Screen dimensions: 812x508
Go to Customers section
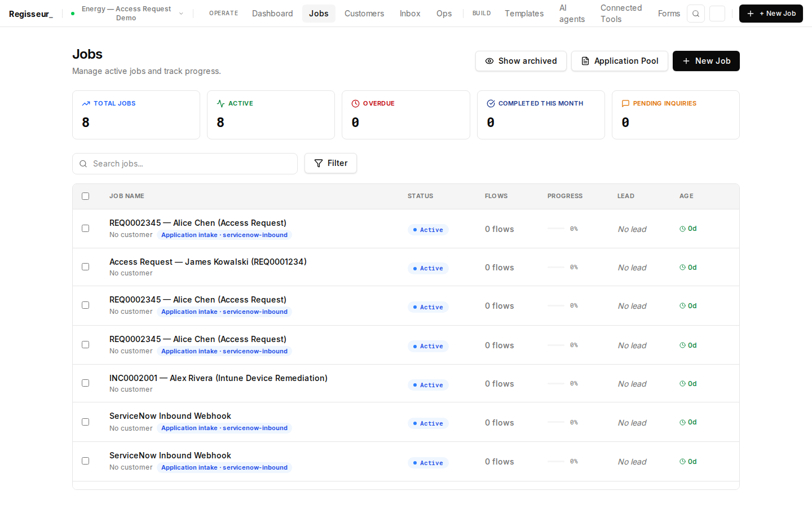click(x=364, y=14)
